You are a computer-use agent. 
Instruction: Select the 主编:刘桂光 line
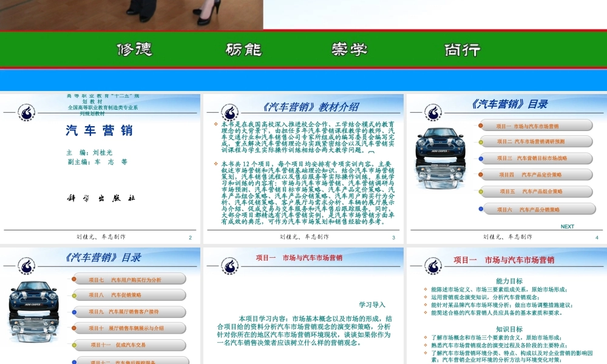click(x=89, y=152)
